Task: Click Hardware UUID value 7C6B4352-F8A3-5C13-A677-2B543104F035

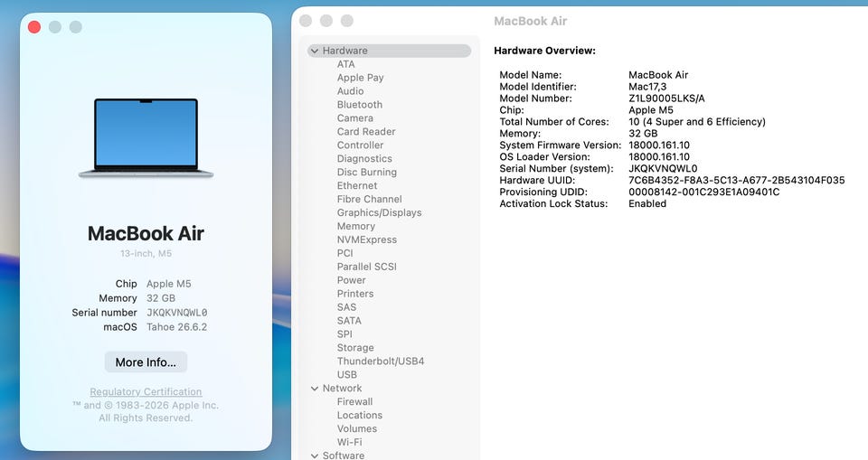Action: tap(736, 180)
